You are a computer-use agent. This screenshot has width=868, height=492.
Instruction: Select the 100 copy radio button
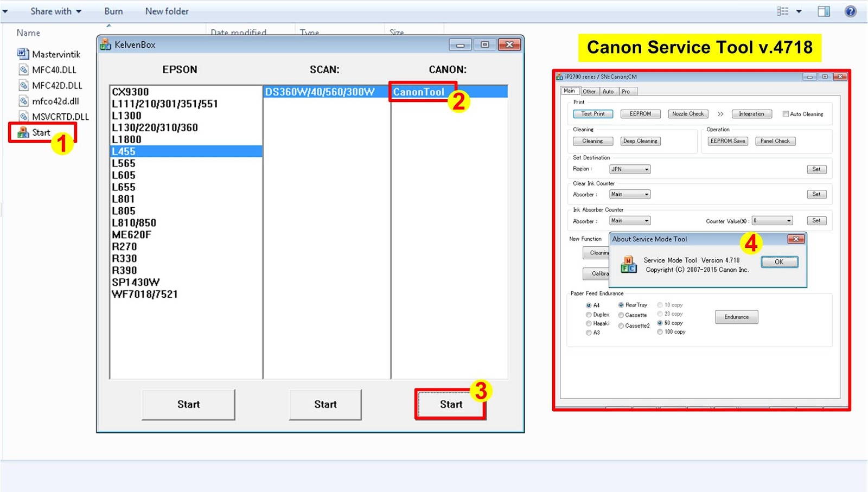(x=660, y=331)
